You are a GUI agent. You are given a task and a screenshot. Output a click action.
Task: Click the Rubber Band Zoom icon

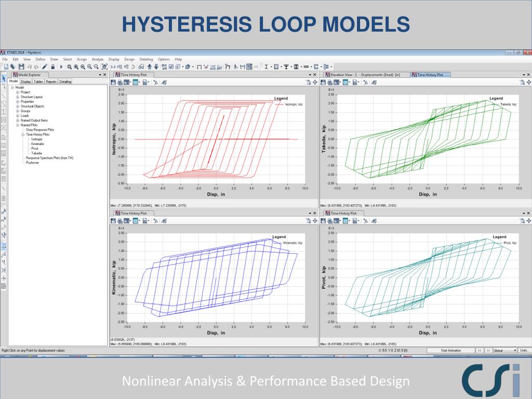[69, 67]
